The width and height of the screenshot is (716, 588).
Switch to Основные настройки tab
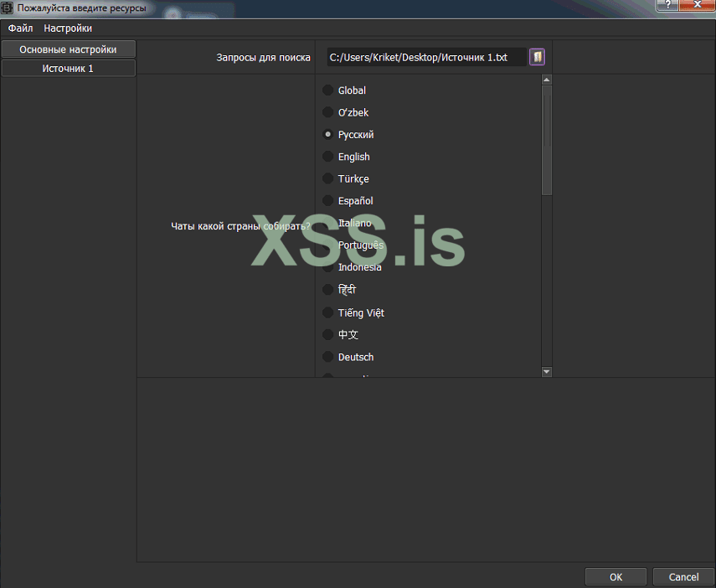pyautogui.click(x=69, y=49)
